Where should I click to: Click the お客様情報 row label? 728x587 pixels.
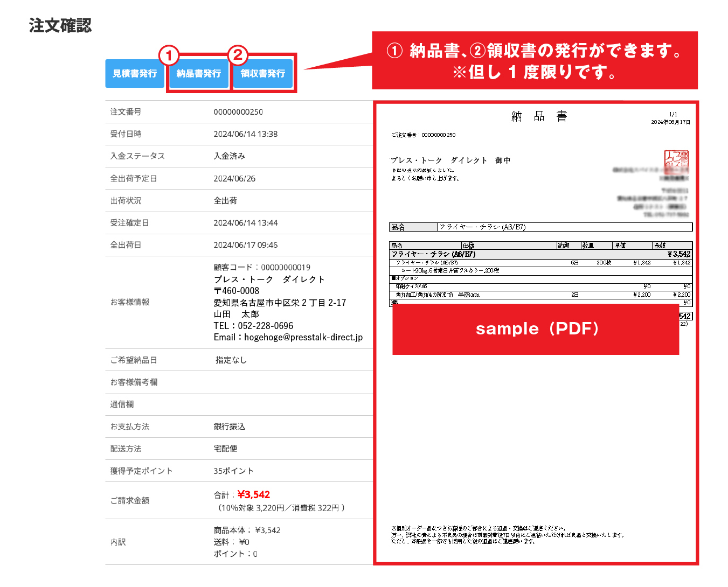[130, 302]
